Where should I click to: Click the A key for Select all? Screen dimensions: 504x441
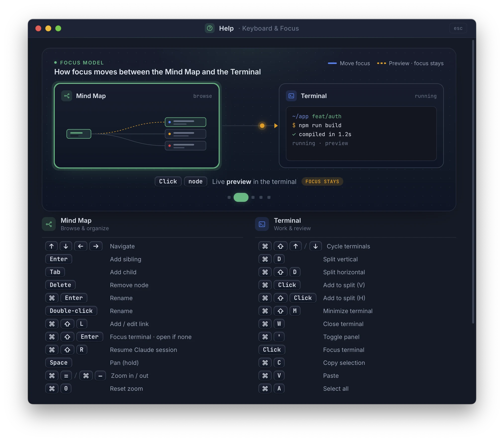pyautogui.click(x=279, y=388)
